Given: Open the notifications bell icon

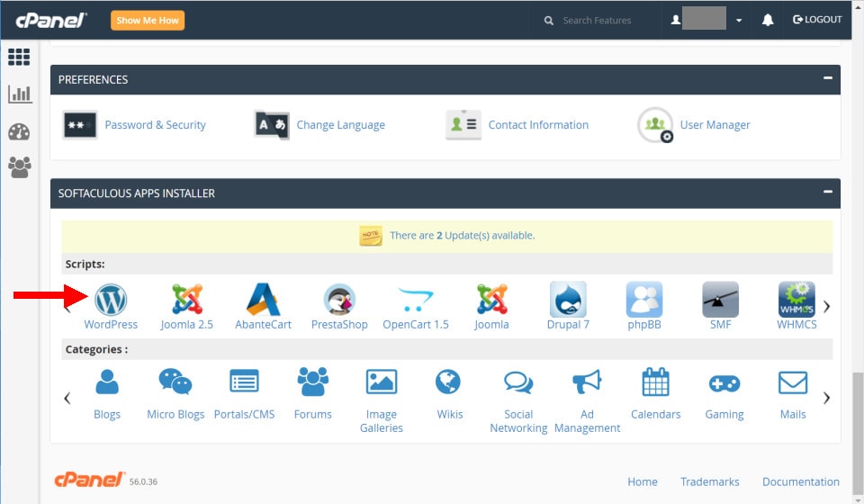Looking at the screenshot, I should coord(768,21).
